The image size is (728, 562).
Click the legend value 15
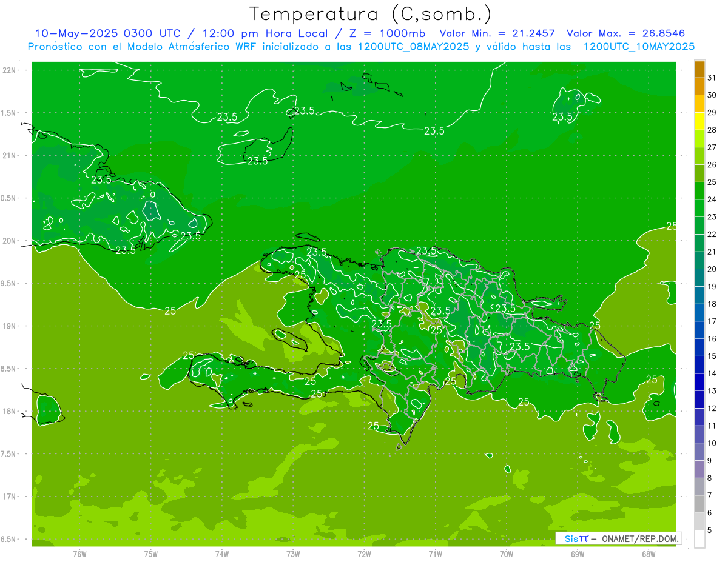click(712, 356)
